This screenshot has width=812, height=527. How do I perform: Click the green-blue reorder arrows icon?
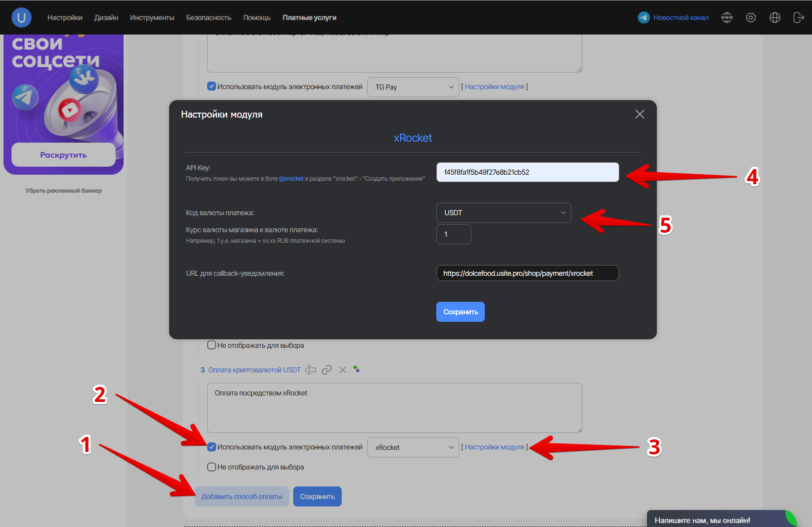[x=356, y=369]
